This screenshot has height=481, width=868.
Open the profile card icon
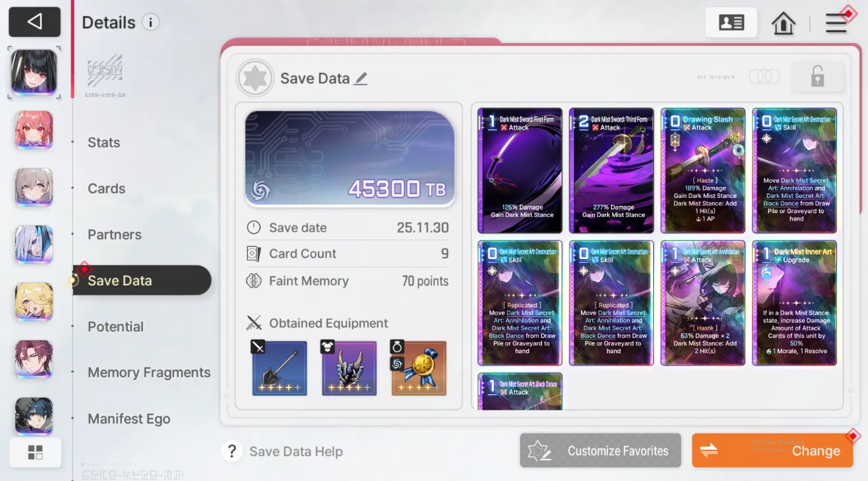click(x=731, y=23)
